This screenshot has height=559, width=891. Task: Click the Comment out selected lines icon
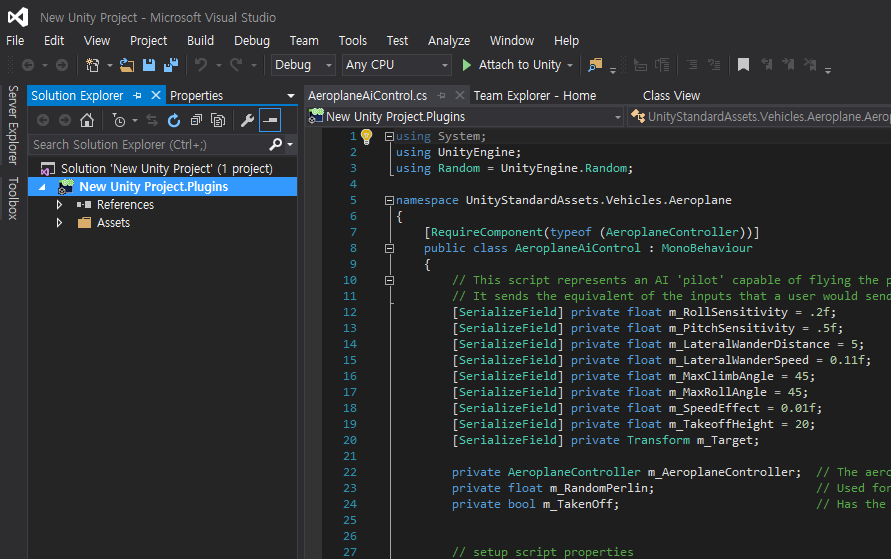(x=692, y=65)
